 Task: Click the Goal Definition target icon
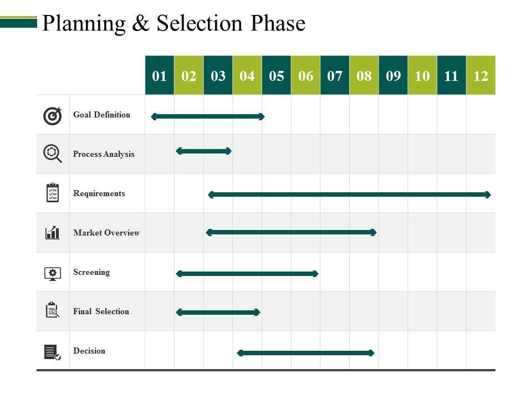53,115
